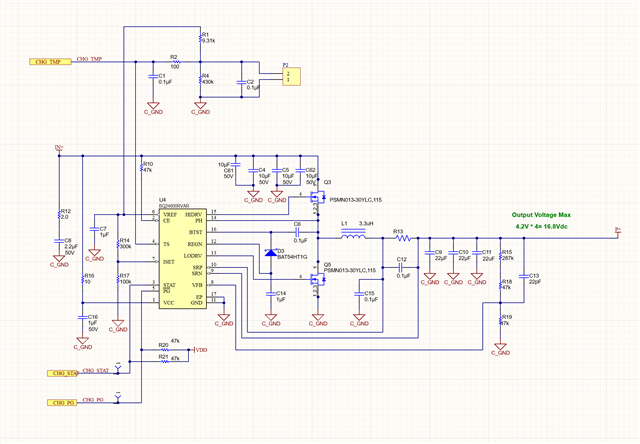This screenshot has height=444, width=640.
Task: Select the yellow CHG_PG port
Action: tap(62, 402)
